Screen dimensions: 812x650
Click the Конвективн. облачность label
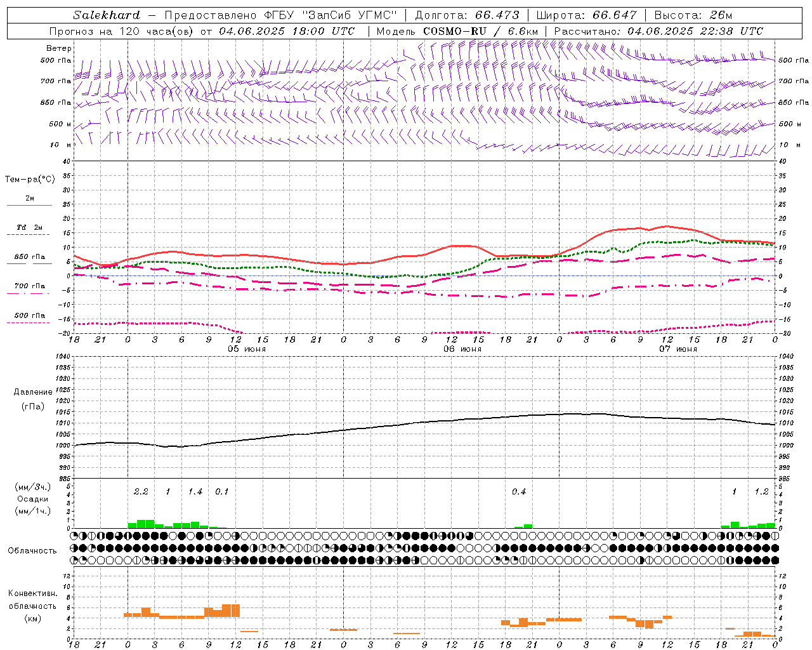32,599
